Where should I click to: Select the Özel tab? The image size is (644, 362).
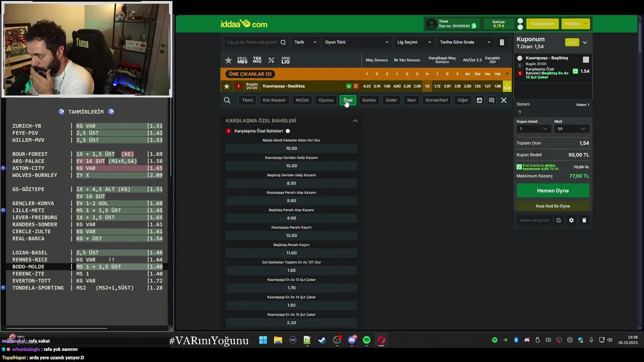click(348, 101)
